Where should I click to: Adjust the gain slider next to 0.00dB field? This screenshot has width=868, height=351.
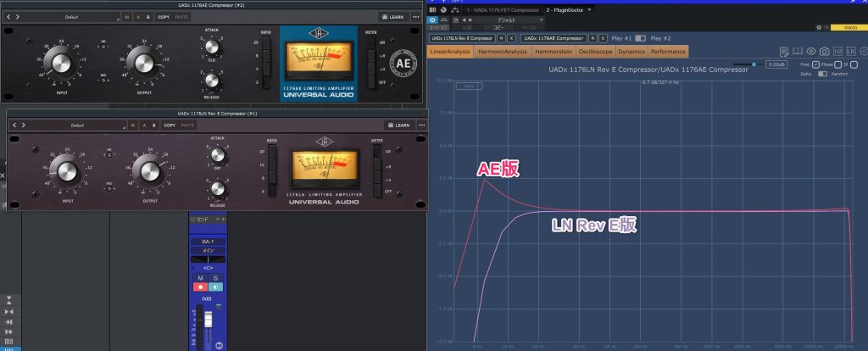coord(753,64)
